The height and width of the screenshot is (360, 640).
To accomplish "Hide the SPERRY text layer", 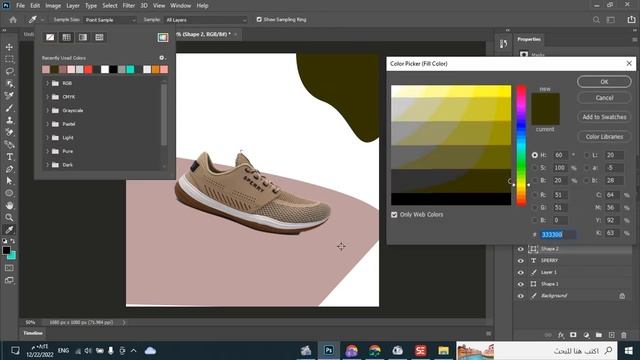I will [520, 260].
